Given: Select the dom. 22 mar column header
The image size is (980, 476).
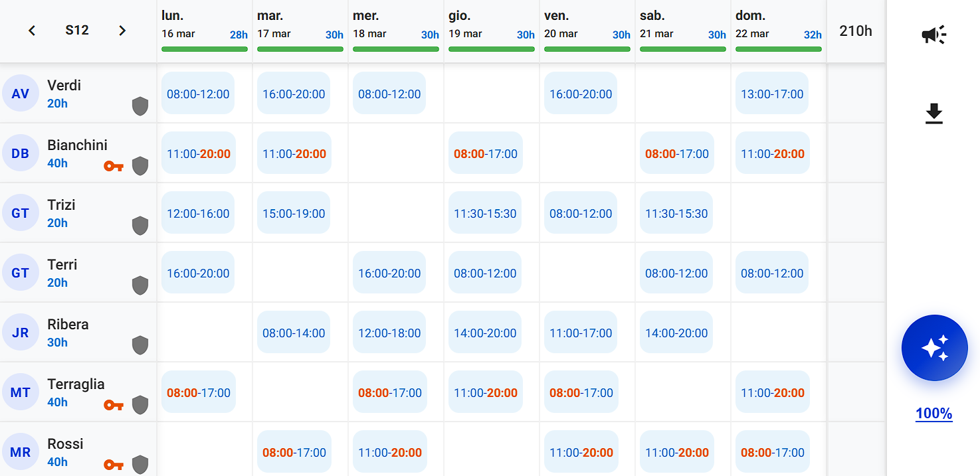Looking at the screenshot, I should [x=778, y=25].
